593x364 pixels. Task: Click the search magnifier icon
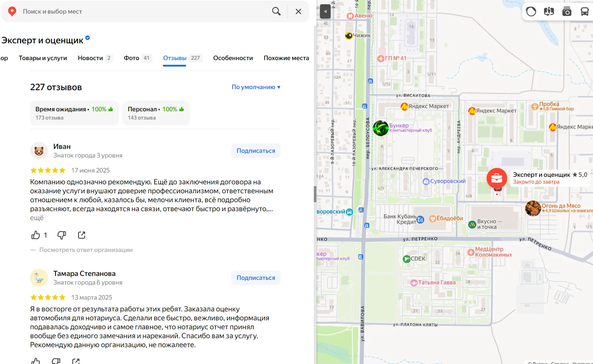tap(276, 11)
